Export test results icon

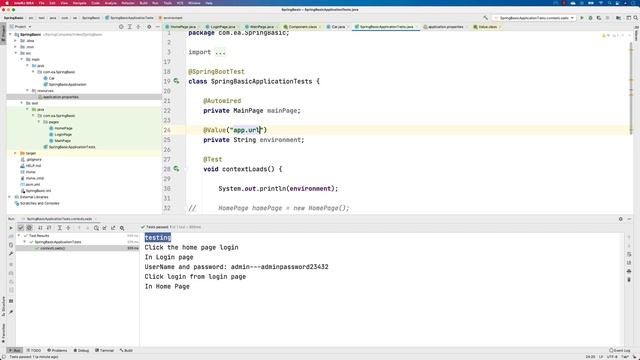tap(113, 228)
